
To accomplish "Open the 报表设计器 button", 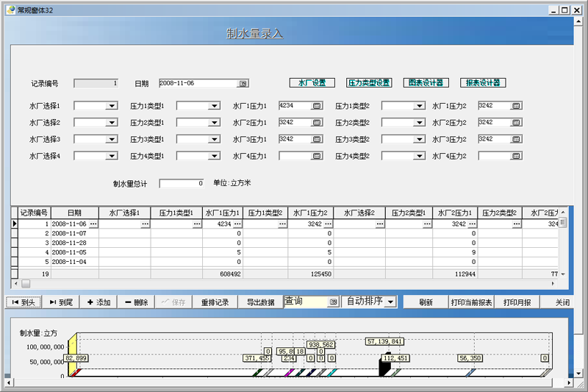I will click(x=483, y=83).
